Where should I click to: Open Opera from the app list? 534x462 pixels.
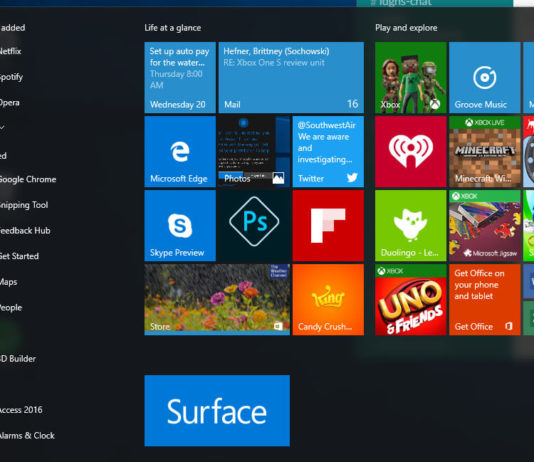coord(10,102)
